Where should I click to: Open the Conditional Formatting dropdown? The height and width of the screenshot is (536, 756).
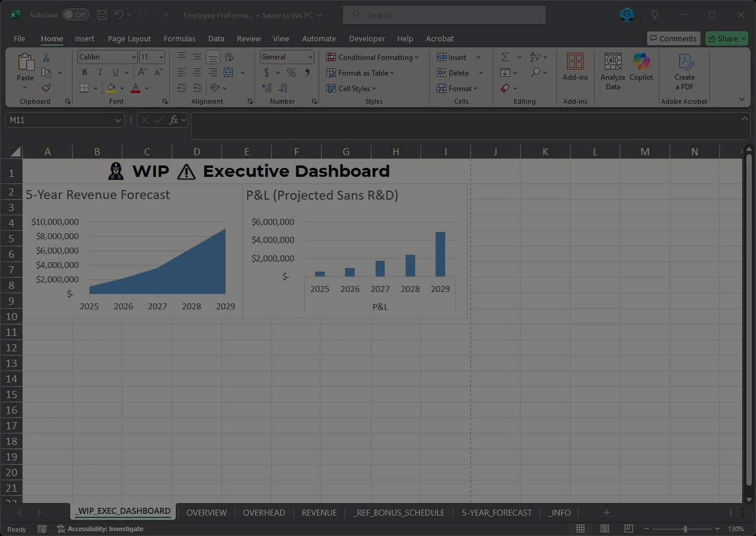373,57
